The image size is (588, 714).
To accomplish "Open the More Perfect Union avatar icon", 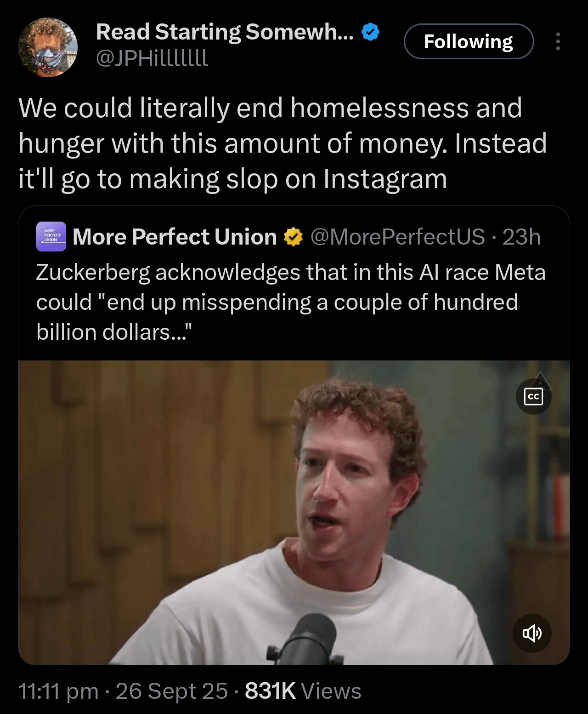I will click(51, 236).
